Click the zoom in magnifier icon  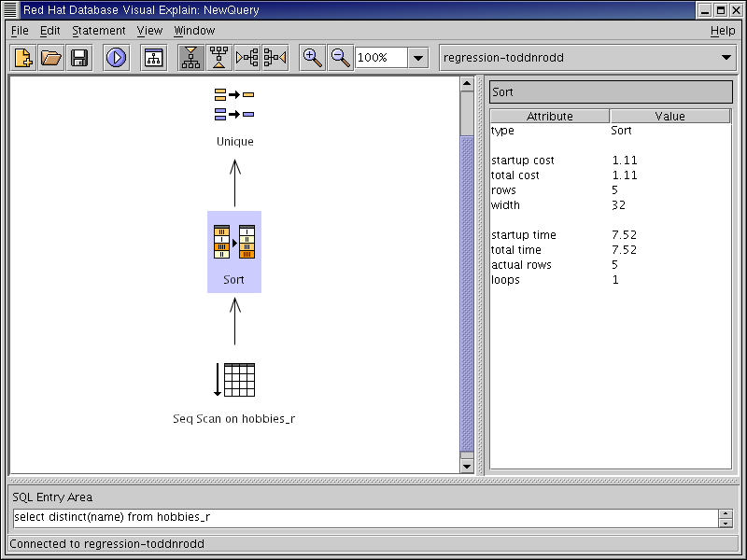point(313,58)
